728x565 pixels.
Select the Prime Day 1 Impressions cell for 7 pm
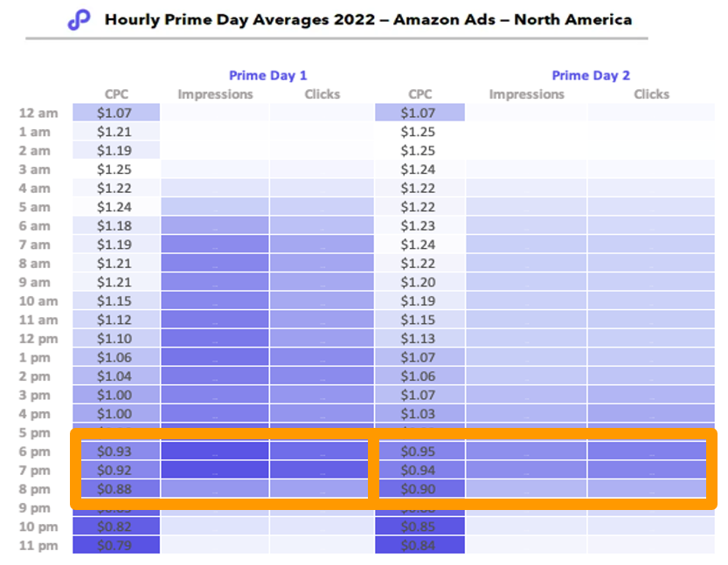tap(215, 471)
